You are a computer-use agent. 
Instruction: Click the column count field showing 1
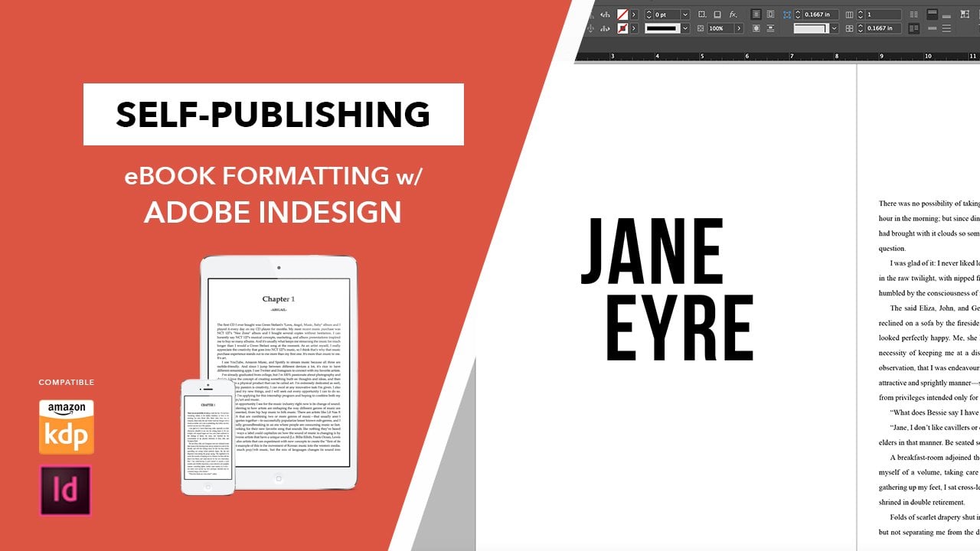tap(883, 15)
